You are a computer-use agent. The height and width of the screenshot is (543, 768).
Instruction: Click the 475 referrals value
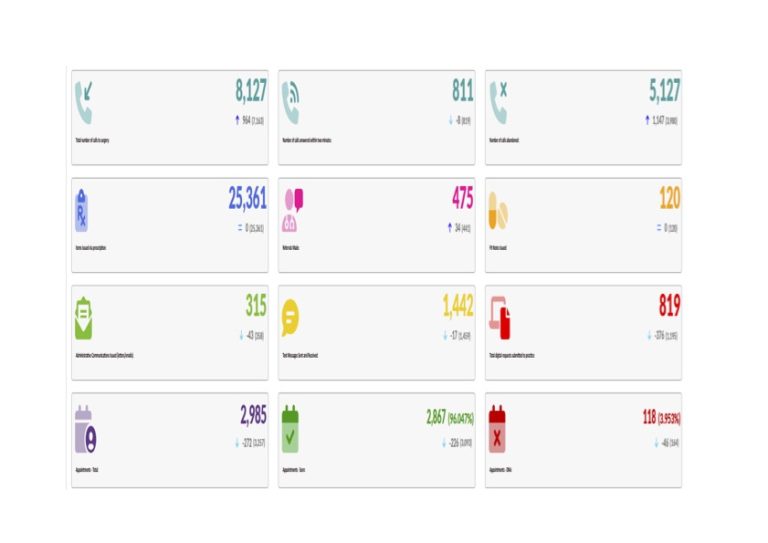(462, 199)
